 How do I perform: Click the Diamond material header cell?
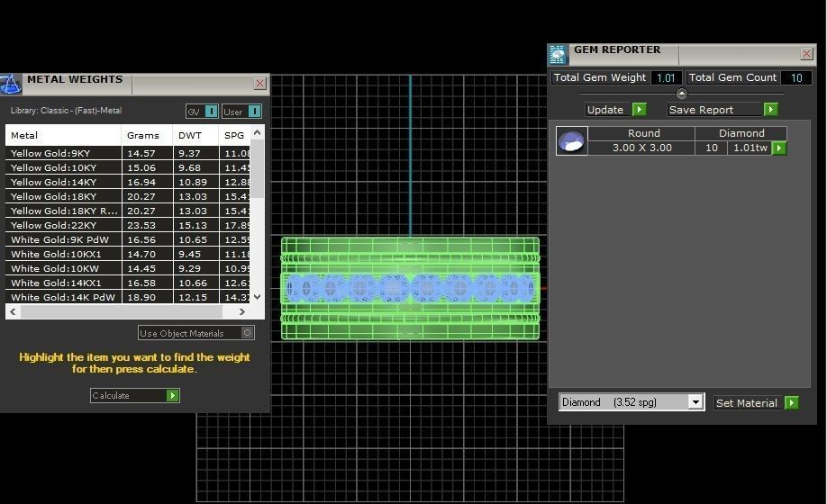(741, 133)
